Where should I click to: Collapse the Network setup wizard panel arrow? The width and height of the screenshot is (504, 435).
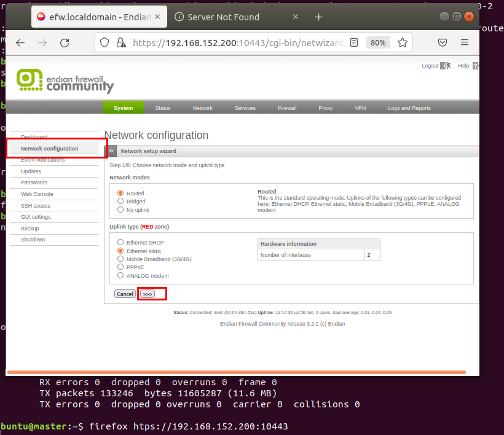point(111,151)
